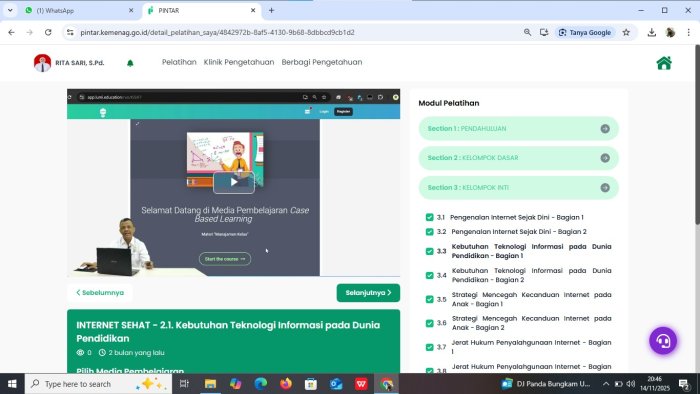Open the tab search dropdown

(x=10, y=10)
